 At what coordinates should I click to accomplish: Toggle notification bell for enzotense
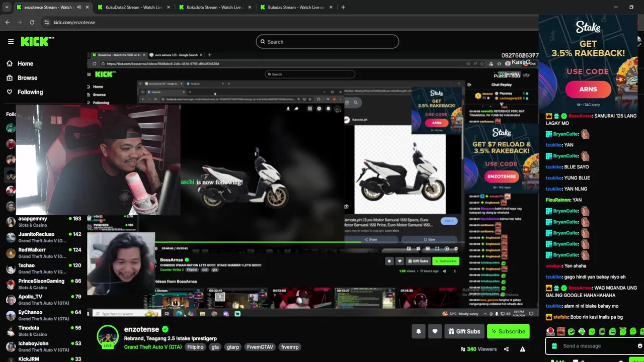click(x=418, y=331)
